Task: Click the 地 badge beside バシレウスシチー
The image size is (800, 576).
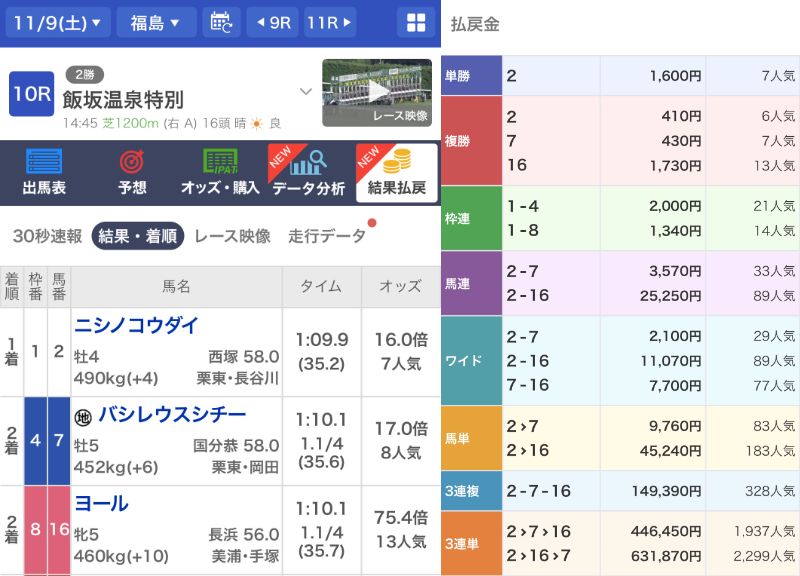Action: (84, 415)
